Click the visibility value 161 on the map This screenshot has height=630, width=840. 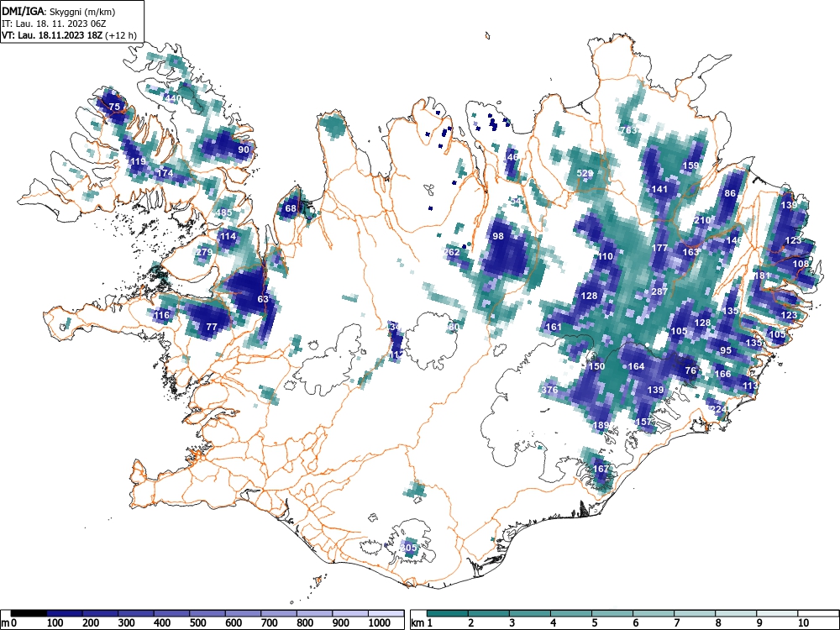coord(554,327)
